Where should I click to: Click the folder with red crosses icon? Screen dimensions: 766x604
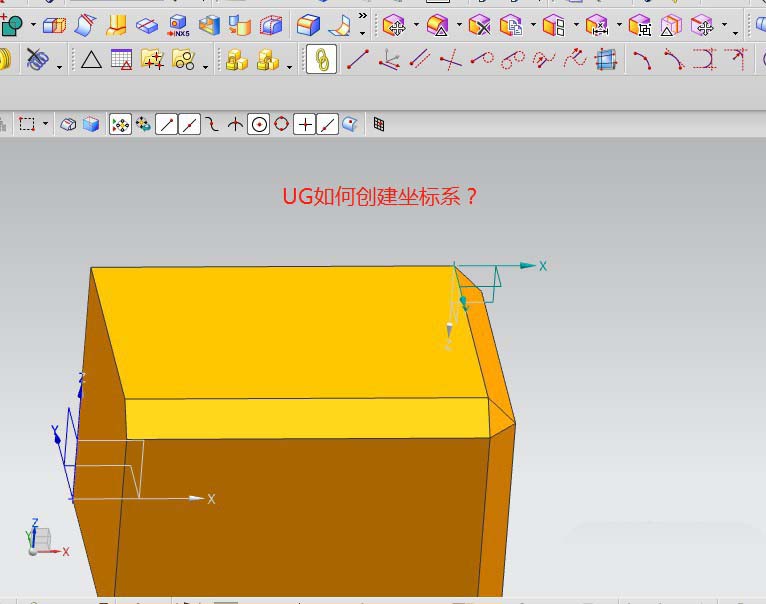(152, 59)
